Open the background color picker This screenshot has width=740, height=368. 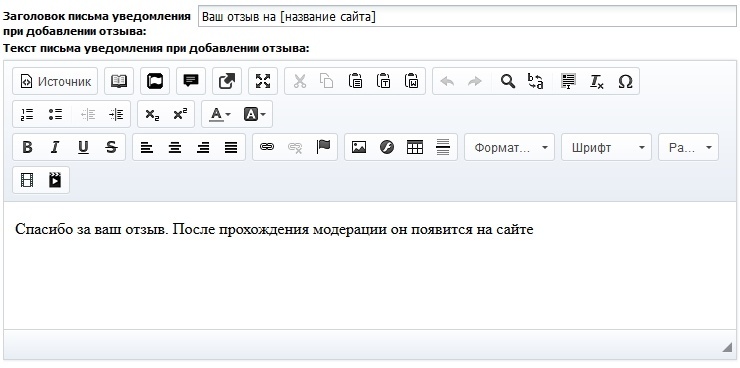tap(254, 114)
